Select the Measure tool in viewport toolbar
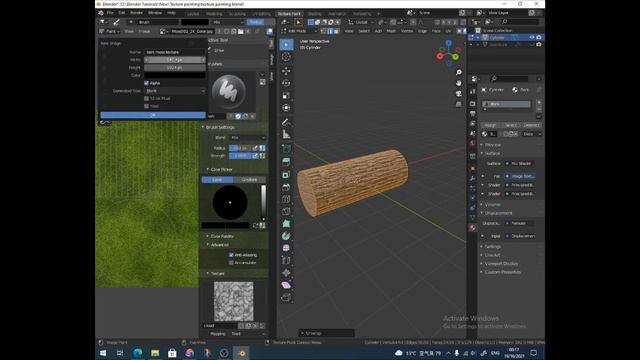This screenshot has width=640, height=360. click(x=286, y=134)
